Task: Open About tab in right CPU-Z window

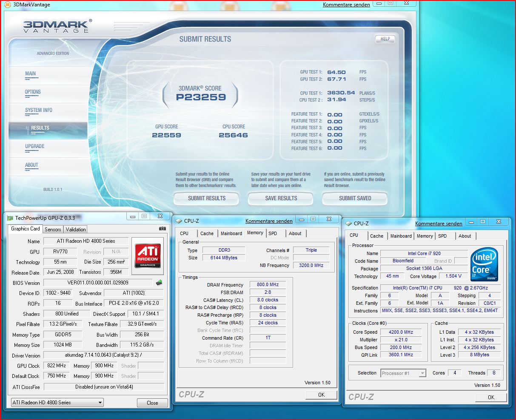Action: (465, 236)
